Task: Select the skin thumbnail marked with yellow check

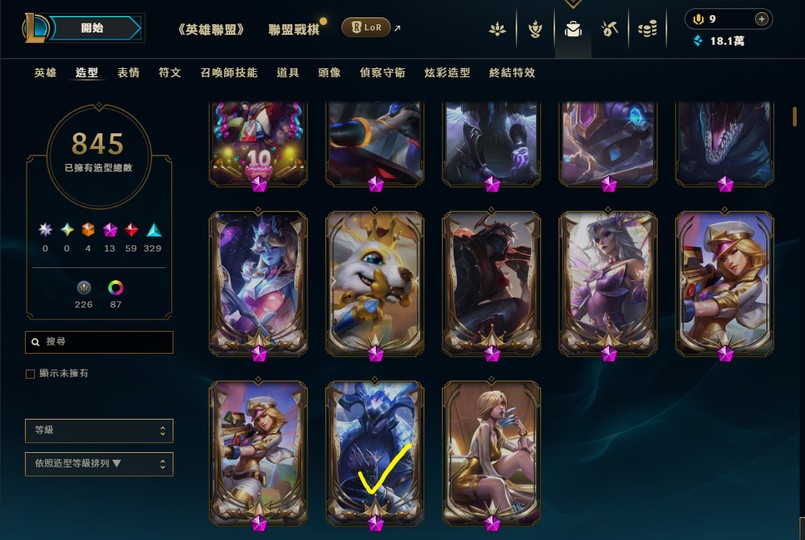Action: 375,453
